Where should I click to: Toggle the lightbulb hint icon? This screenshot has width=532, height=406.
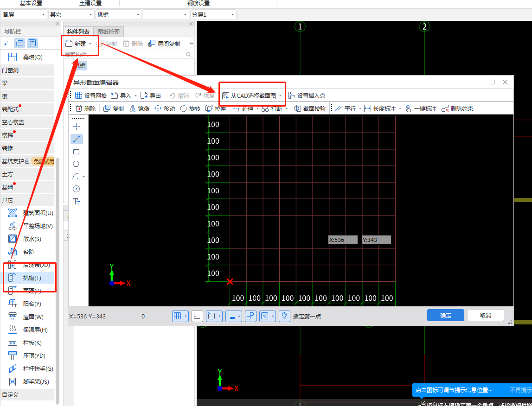284,316
